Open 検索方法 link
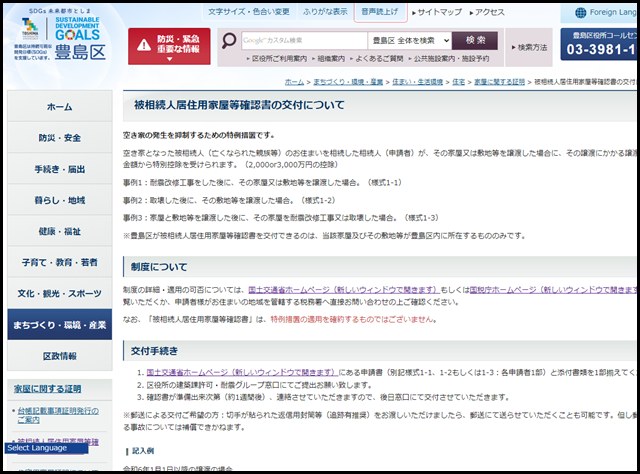 click(x=529, y=47)
